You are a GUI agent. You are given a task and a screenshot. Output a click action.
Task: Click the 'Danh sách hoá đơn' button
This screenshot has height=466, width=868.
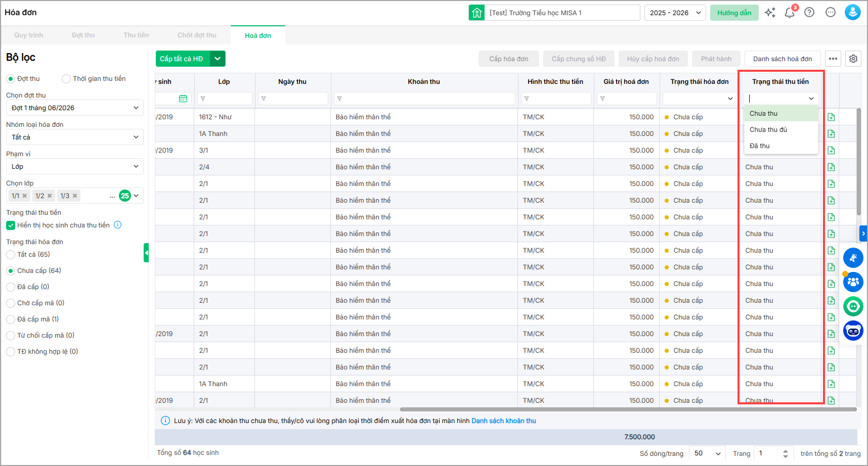tap(782, 59)
